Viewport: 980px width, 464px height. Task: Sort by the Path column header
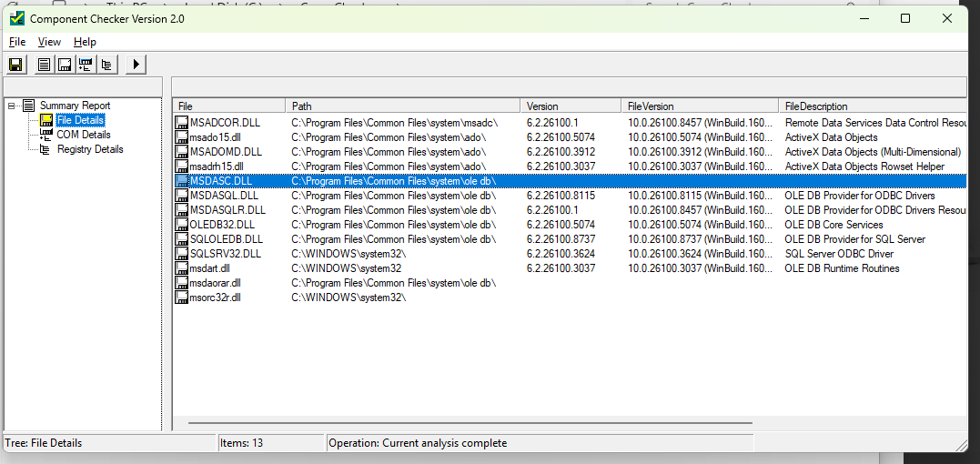(402, 106)
